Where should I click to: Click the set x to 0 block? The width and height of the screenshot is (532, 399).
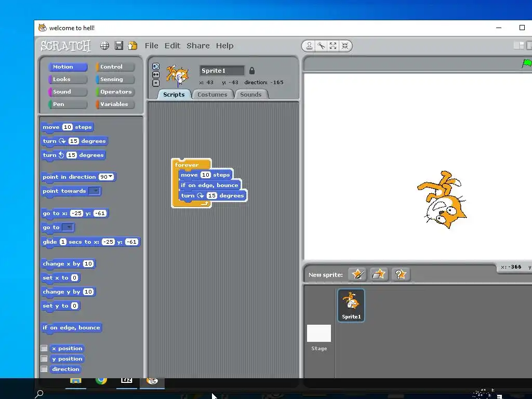click(x=60, y=278)
